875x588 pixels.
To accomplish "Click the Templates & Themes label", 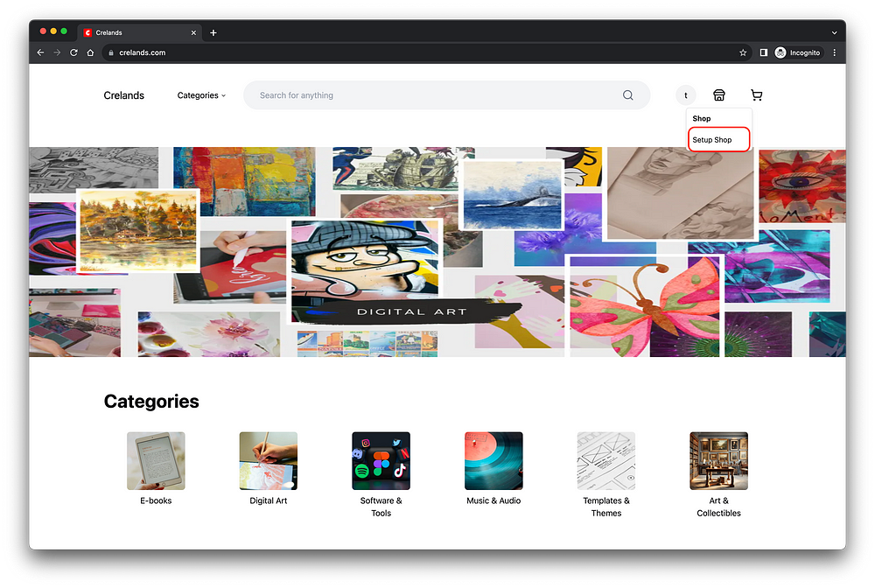I will point(606,507).
